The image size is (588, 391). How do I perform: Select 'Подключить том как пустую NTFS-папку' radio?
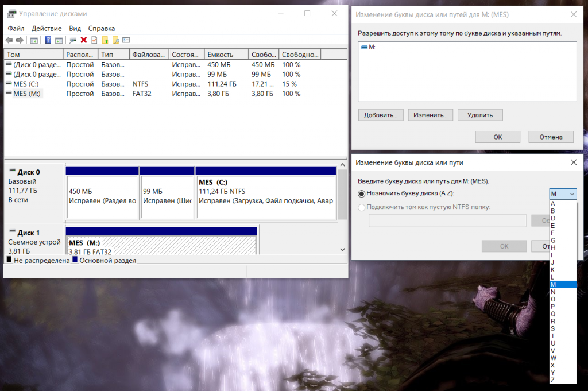(362, 207)
